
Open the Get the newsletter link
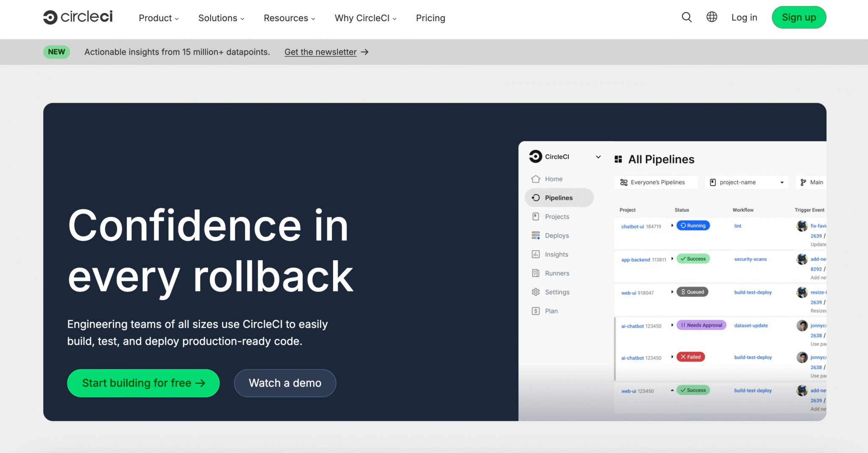(x=320, y=52)
